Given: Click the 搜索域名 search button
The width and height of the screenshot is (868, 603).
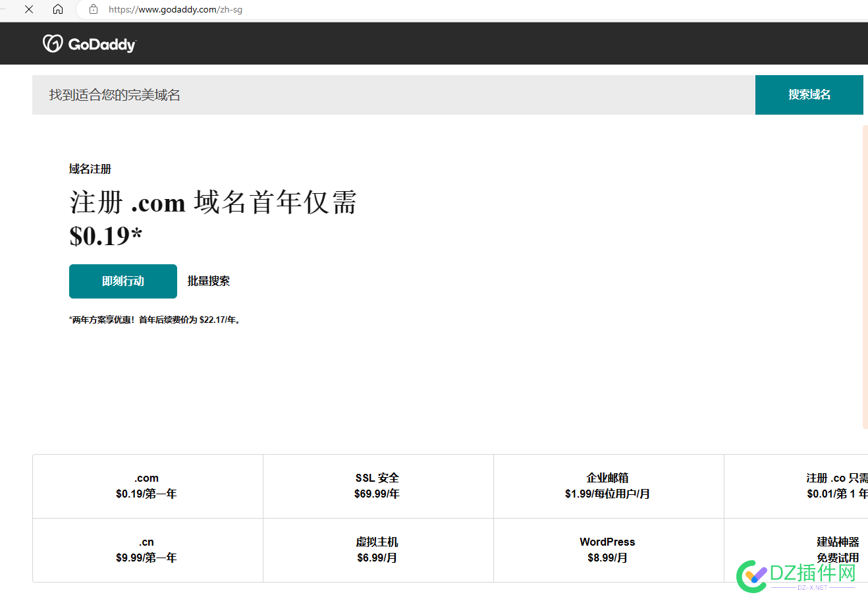Looking at the screenshot, I should [809, 95].
